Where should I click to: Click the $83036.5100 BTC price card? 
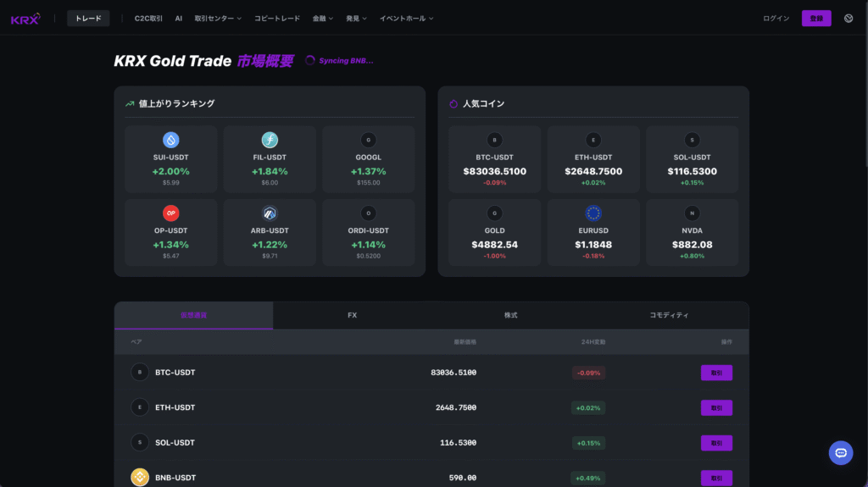[494, 159]
